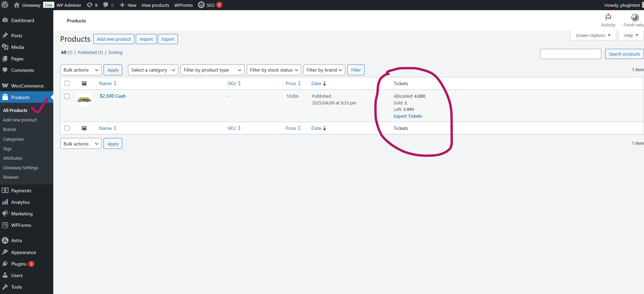
Task: Click the Giveaway site home icon
Action: [x=16, y=5]
